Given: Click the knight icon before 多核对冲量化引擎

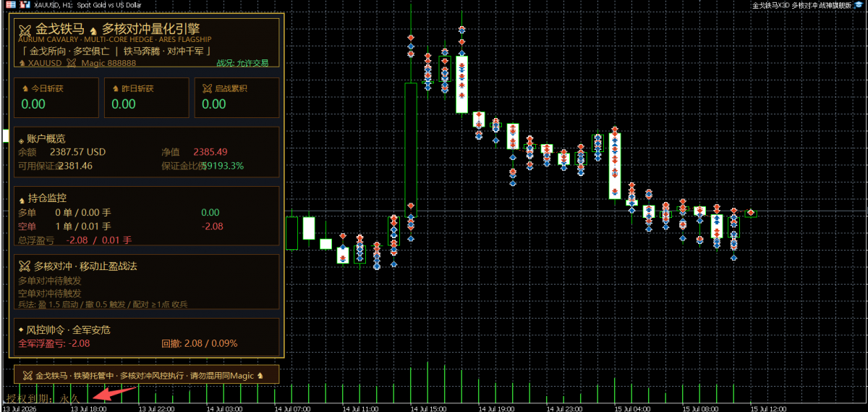Looking at the screenshot, I should pyautogui.click(x=93, y=30).
